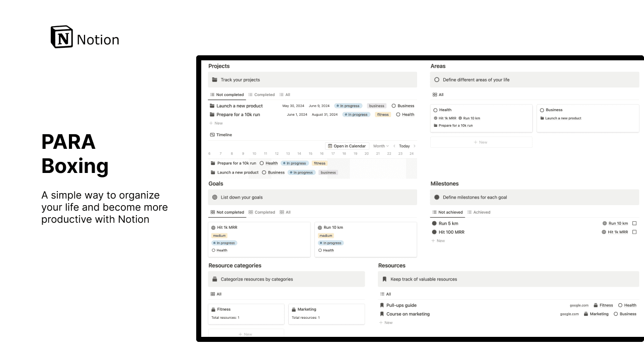The image size is (644, 362).
Task: Click the folder icon beside Track your projects
Action: pyautogui.click(x=214, y=79)
